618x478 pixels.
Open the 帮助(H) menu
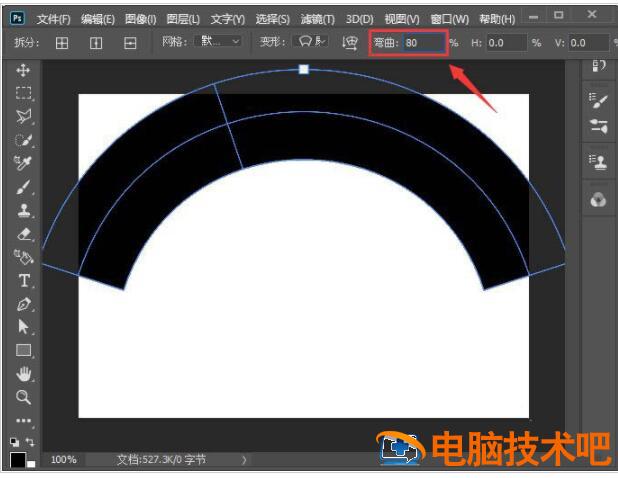(x=497, y=19)
